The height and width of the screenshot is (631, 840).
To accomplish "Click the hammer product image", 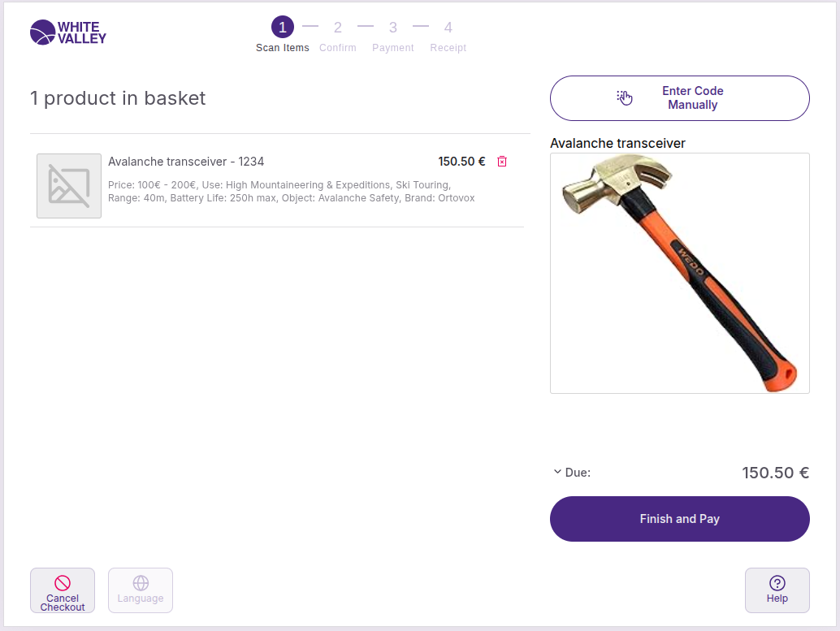I will tap(680, 273).
